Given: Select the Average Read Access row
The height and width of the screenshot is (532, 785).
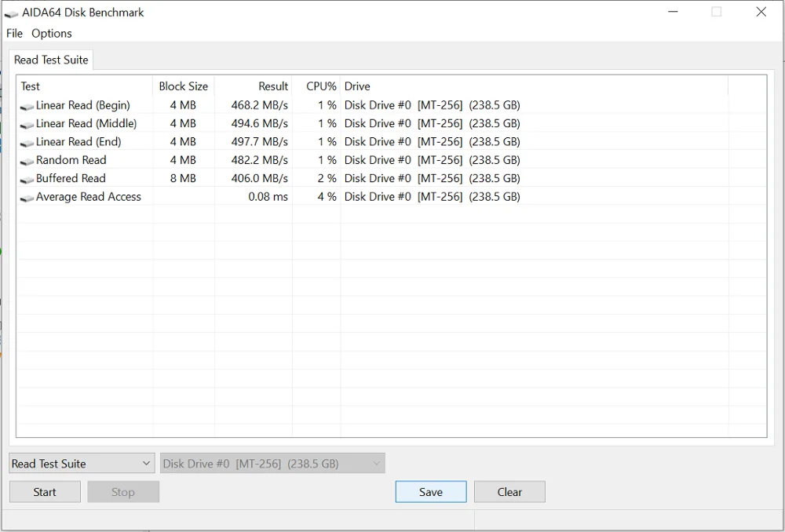Looking at the screenshot, I should 392,197.
